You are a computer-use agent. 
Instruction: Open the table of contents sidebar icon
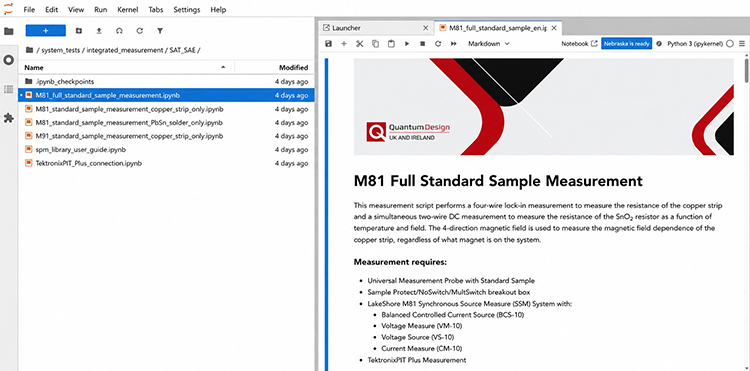pyautogui.click(x=9, y=89)
